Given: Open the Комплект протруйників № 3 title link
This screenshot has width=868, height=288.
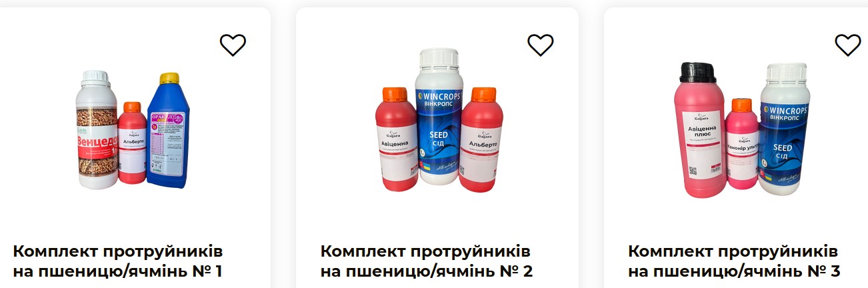Looking at the screenshot, I should [x=734, y=261].
